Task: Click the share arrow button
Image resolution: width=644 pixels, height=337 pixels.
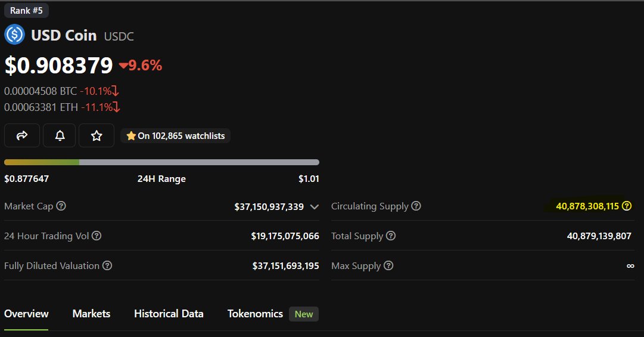Action: [22, 135]
